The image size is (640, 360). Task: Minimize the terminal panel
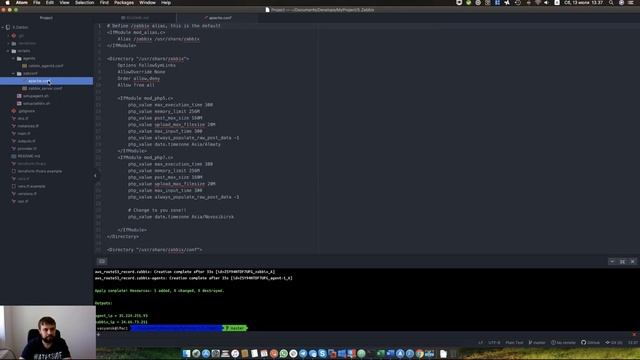click(612, 261)
